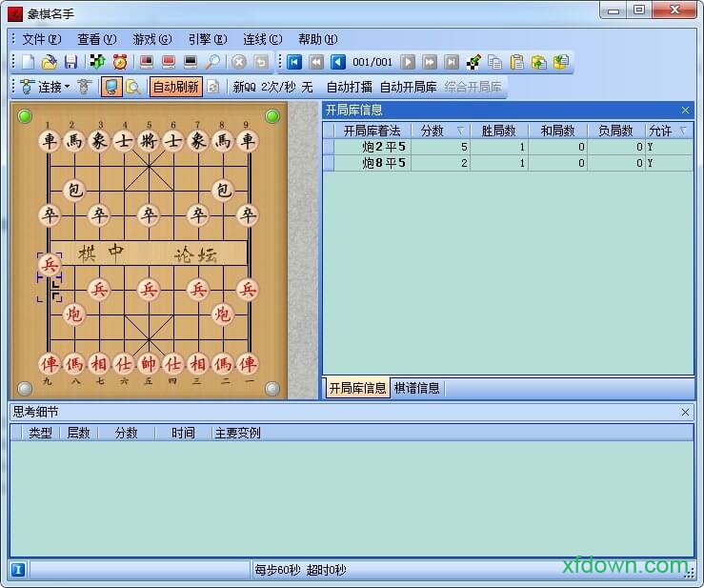Jump to the first move
The height and width of the screenshot is (588, 704).
pos(294,62)
